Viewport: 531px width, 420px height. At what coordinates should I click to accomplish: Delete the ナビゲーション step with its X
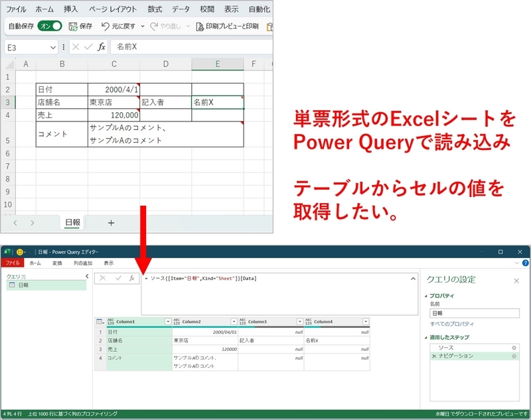tap(434, 356)
